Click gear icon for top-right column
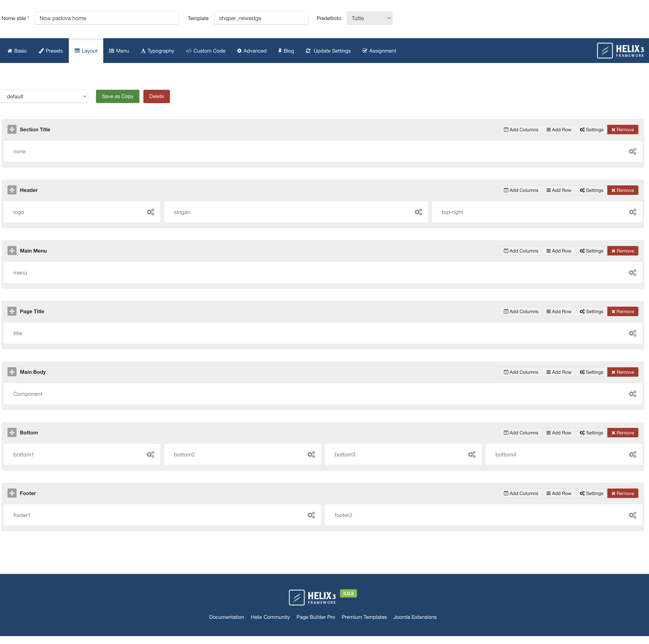This screenshot has width=649, height=644. (632, 212)
